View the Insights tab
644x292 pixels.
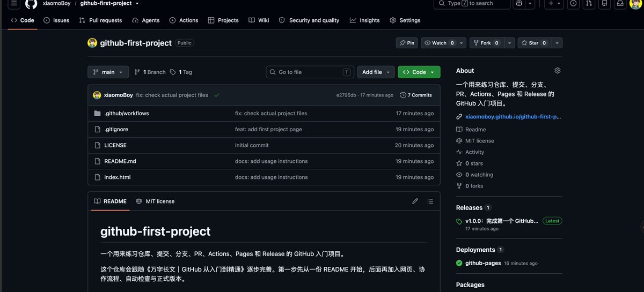pyautogui.click(x=364, y=20)
